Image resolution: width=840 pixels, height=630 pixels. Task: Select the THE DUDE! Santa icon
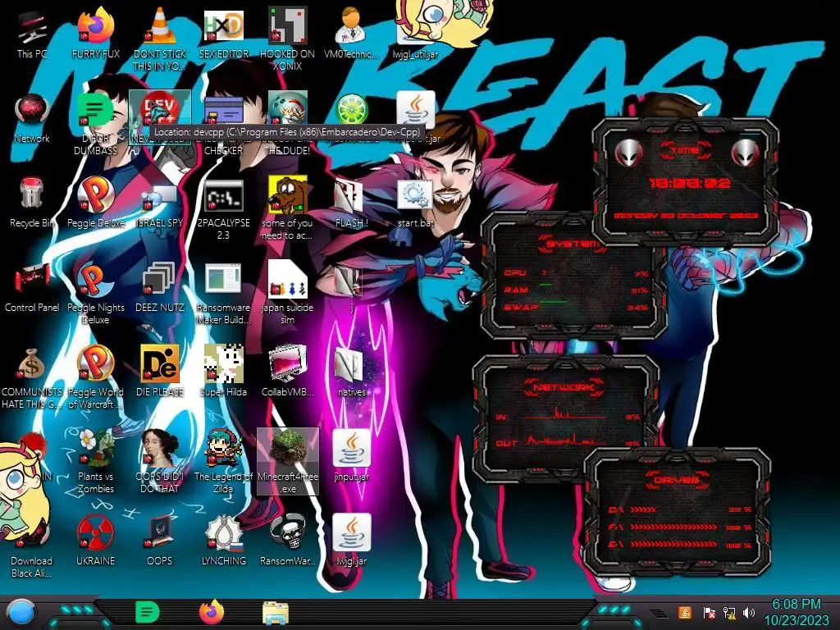(287, 110)
